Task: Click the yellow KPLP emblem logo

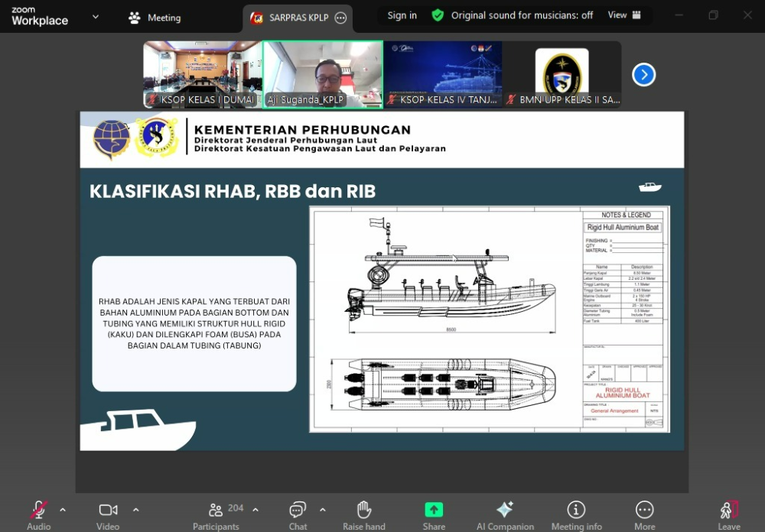Action: coord(157,138)
